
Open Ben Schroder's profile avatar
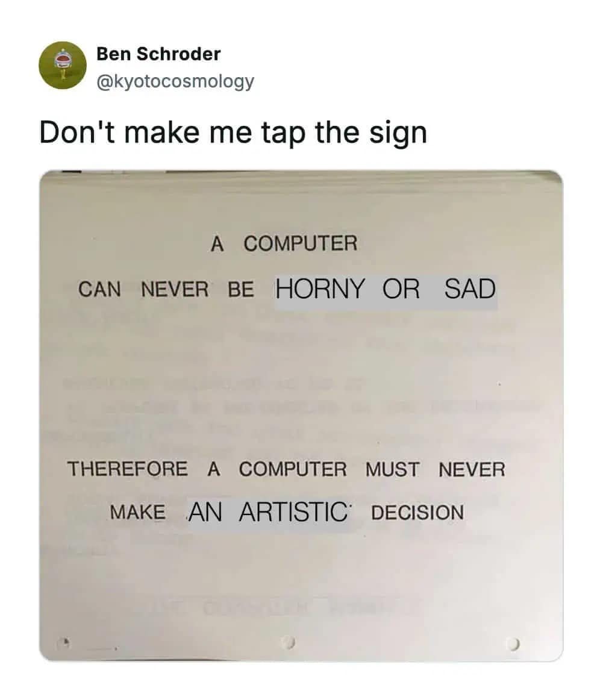pos(63,66)
